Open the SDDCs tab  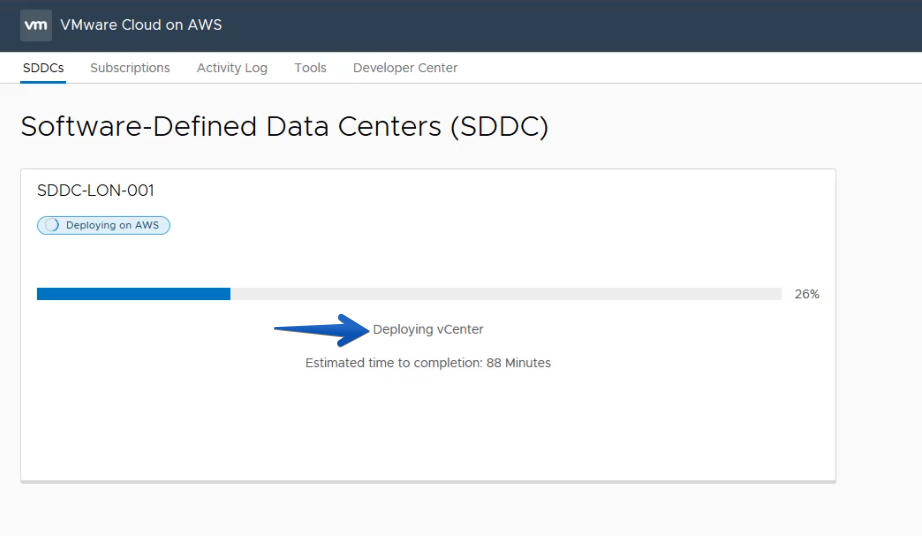[x=43, y=68]
